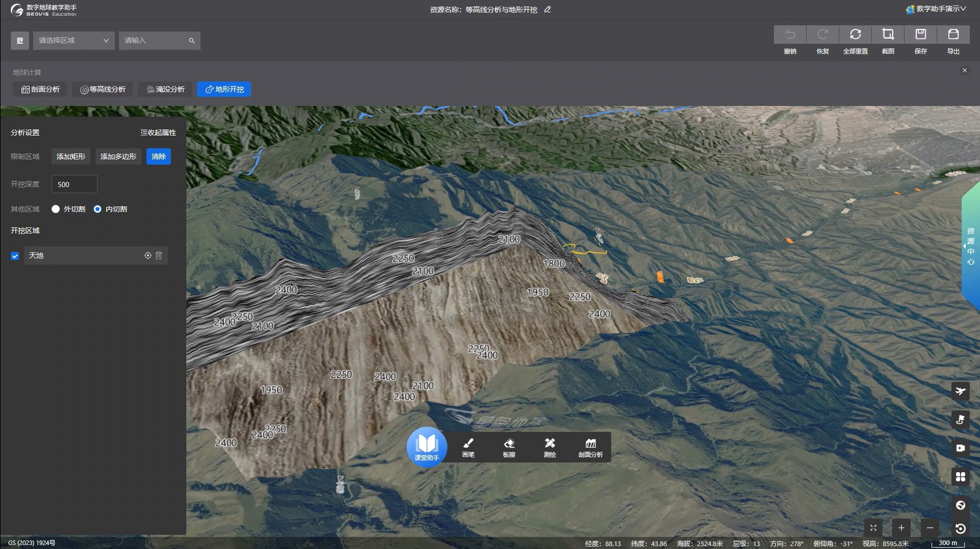Click the 经度 88.13 status value
The image size is (980, 549).
coord(603,544)
